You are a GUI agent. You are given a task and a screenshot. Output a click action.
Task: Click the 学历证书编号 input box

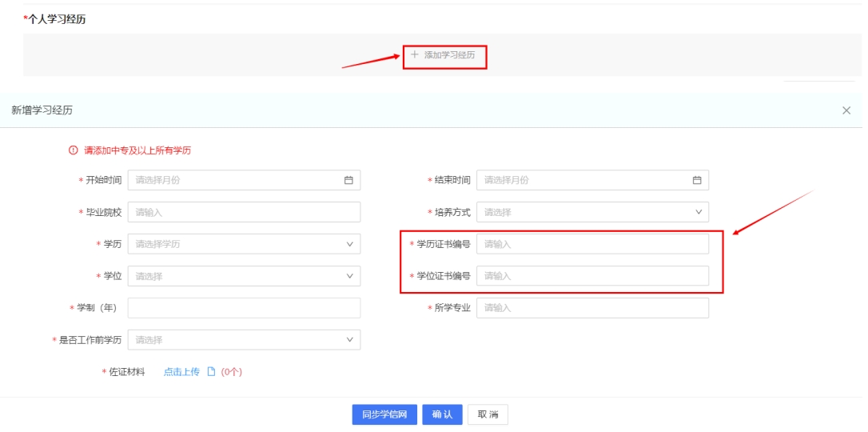(592, 244)
